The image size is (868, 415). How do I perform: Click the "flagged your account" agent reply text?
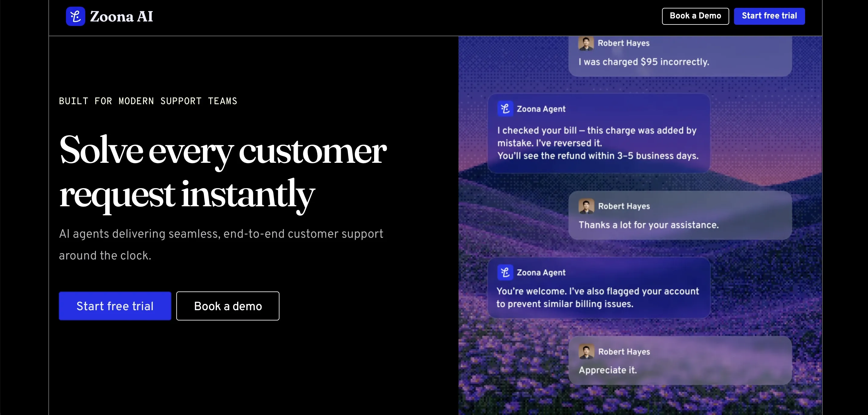(597, 297)
